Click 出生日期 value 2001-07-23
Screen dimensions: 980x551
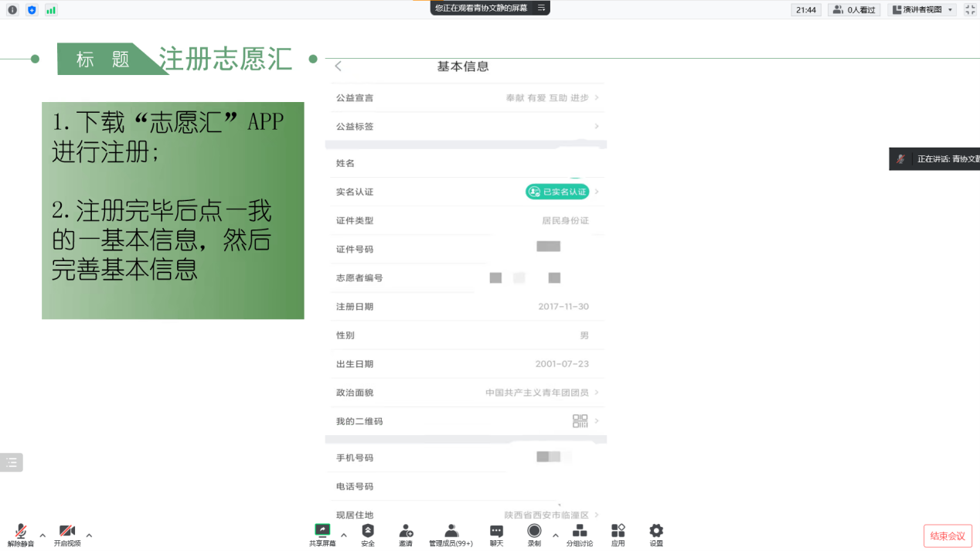[x=562, y=364]
